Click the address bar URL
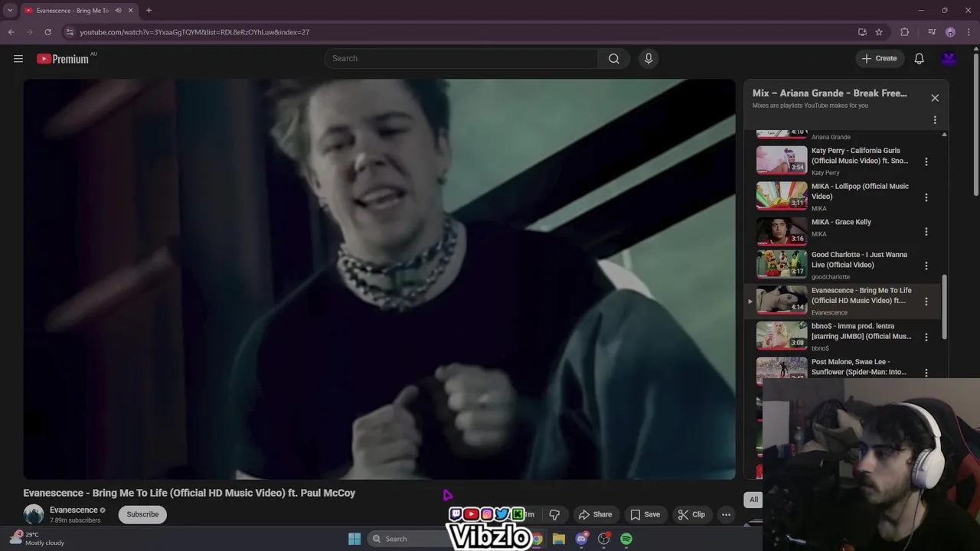Image resolution: width=980 pixels, height=551 pixels. click(194, 32)
